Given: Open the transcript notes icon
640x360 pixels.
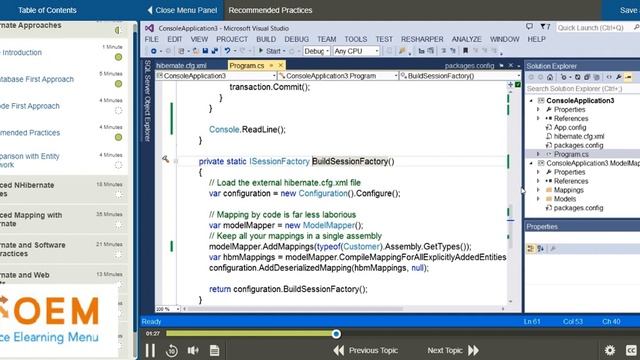Looking at the screenshot, I should point(214,350).
